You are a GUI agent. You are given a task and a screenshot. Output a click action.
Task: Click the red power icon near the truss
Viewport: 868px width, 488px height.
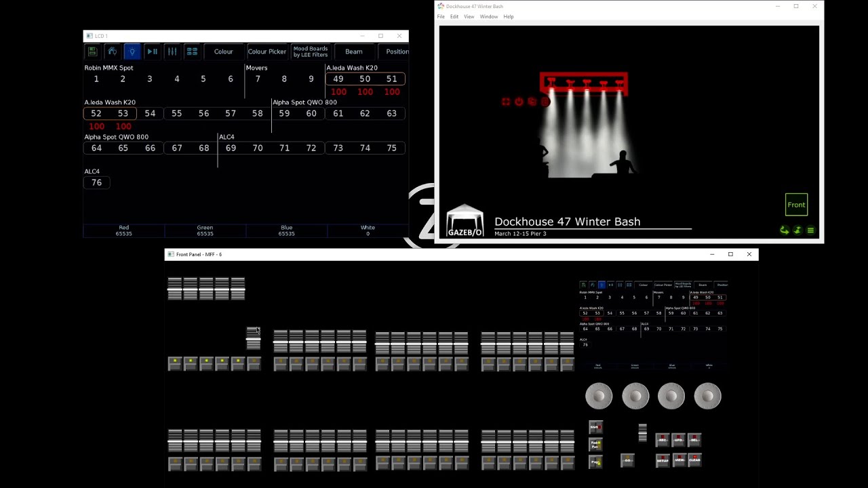(519, 102)
